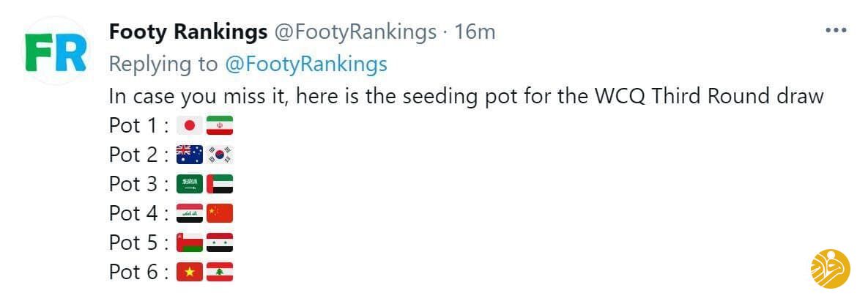Click the Footy Rankings FR profile avatar
This screenshot has width=868, height=307.
56,51
